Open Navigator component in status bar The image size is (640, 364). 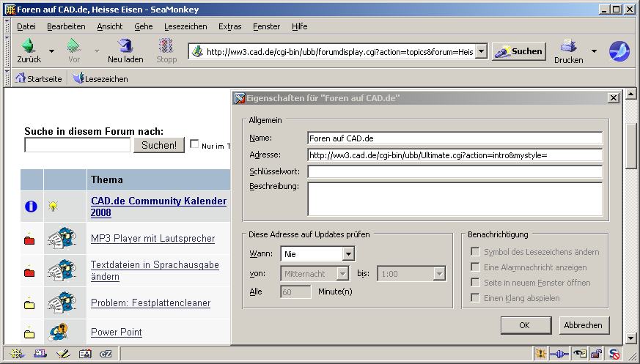(17, 354)
